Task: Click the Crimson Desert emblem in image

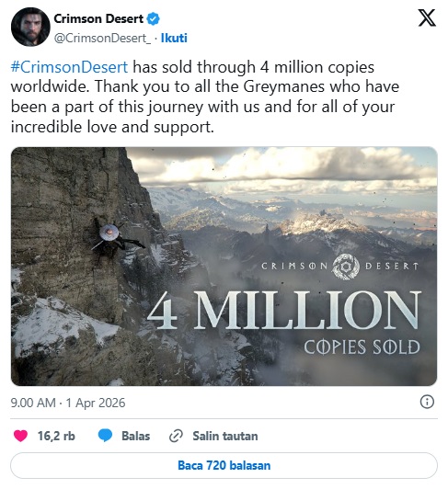Action: click(346, 267)
